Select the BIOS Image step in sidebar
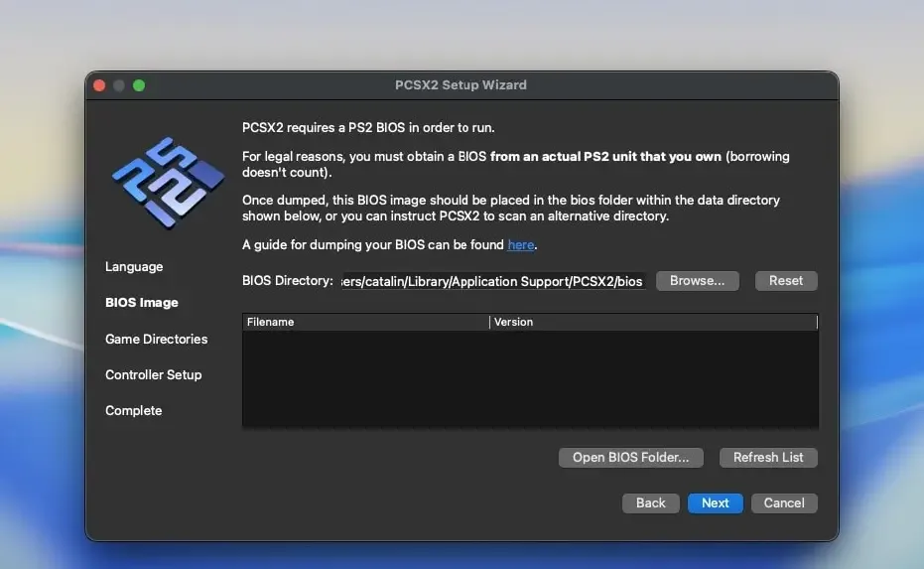The height and width of the screenshot is (569, 924). click(141, 303)
